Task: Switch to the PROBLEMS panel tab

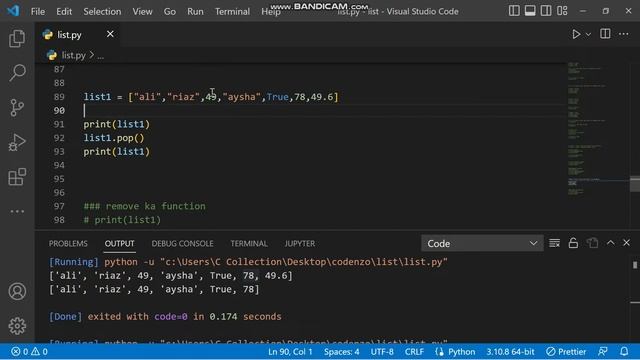Action: [x=68, y=244]
